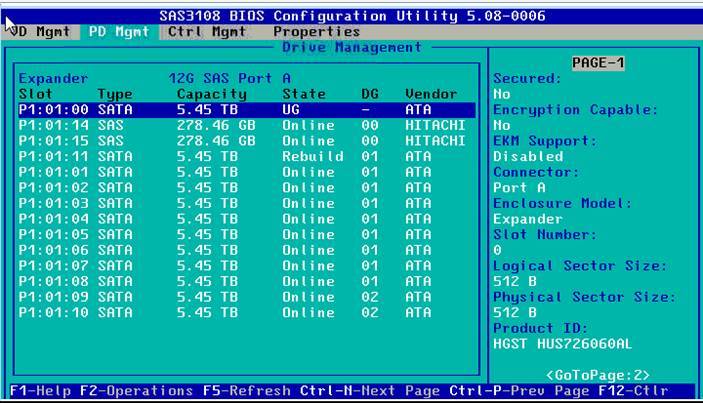This screenshot has width=703, height=403.
Task: Select drive row P1:01:09
Action: coord(247,297)
